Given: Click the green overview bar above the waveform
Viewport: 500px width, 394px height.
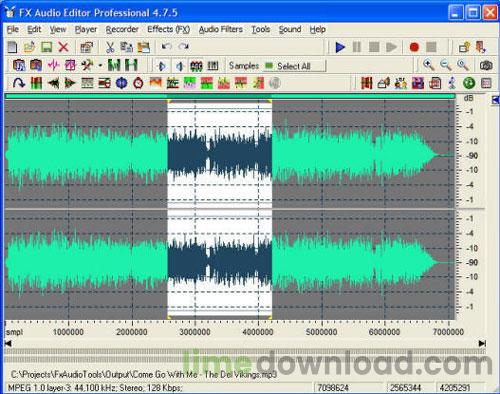Looking at the screenshot, I should 230,96.
